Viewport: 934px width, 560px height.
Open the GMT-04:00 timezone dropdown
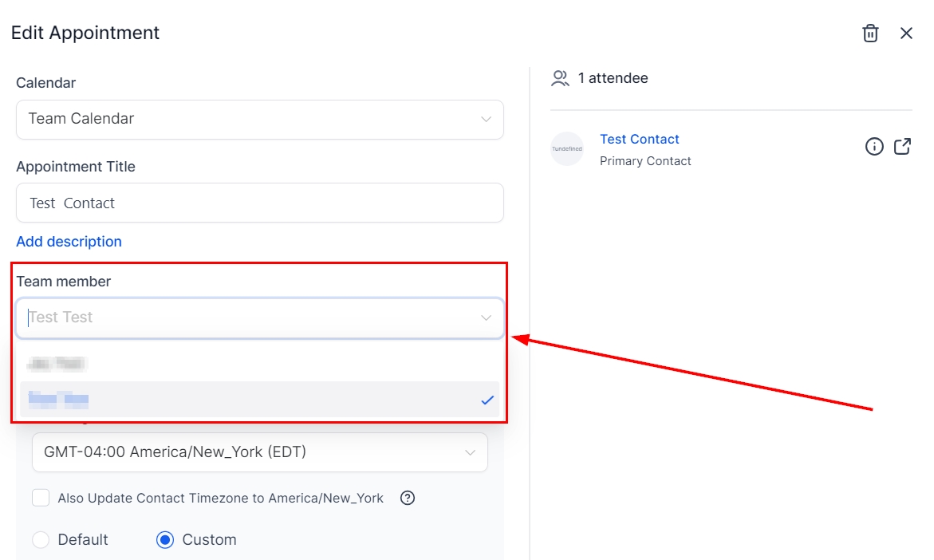[x=470, y=452]
